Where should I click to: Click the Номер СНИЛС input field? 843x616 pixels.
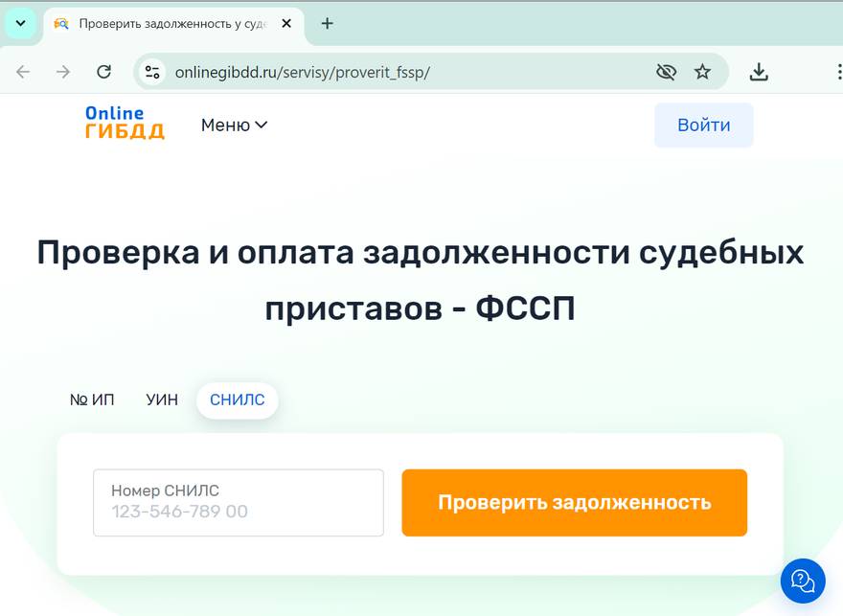[x=237, y=502]
